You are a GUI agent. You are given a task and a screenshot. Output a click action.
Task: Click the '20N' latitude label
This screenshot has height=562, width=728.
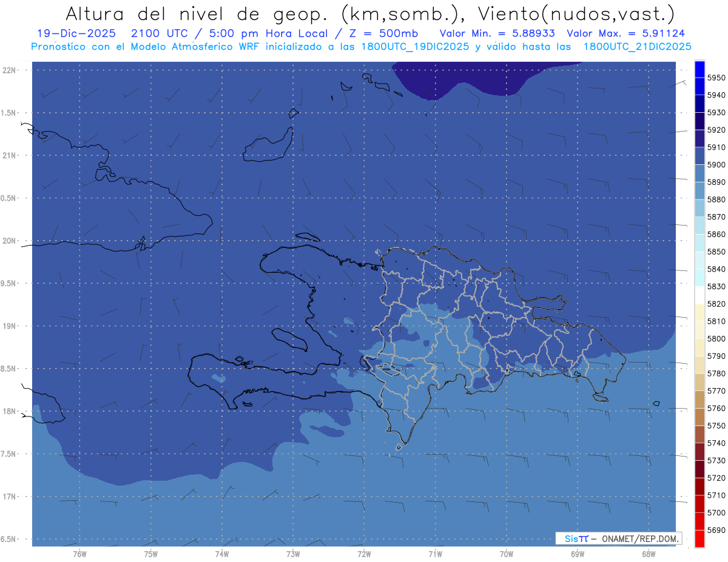coord(9,241)
